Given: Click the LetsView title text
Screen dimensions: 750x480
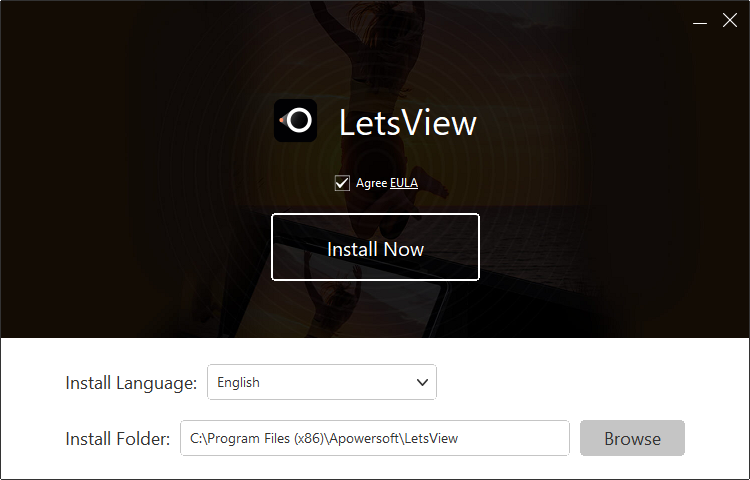Looking at the screenshot, I should point(408,123).
